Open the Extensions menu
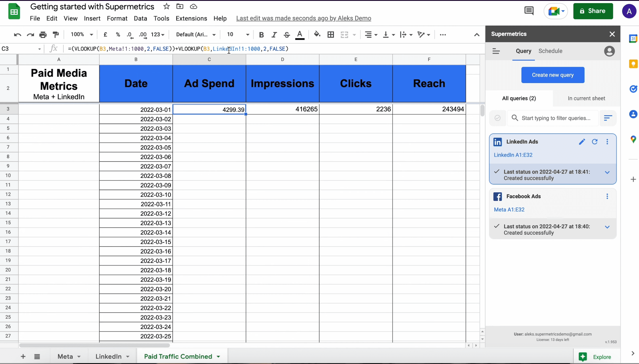This screenshot has height=364, width=639. (191, 18)
